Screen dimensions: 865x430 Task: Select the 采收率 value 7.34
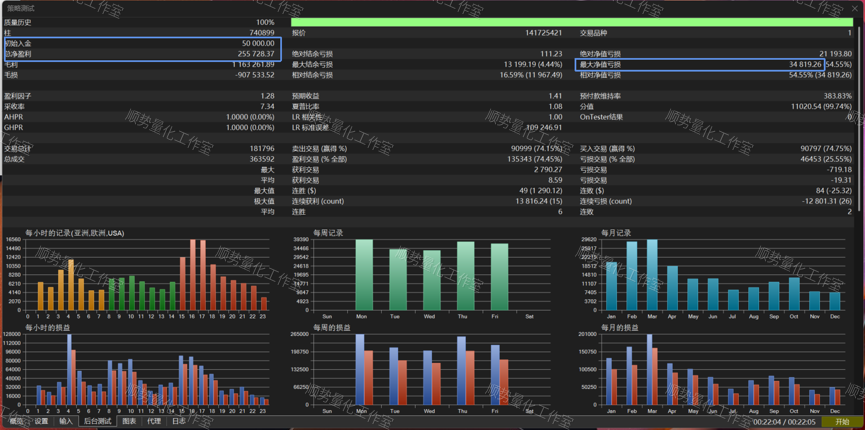[267, 106]
